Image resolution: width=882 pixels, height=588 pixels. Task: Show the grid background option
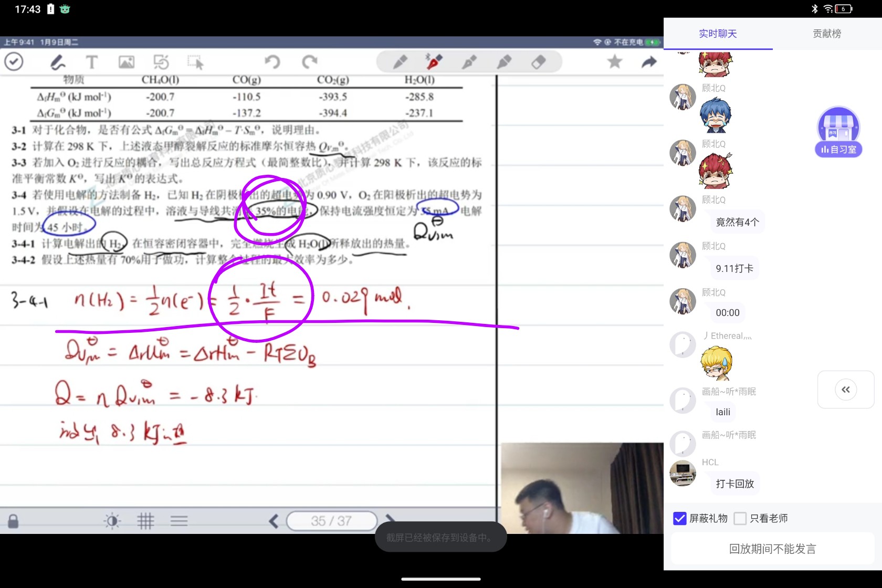[x=145, y=521]
